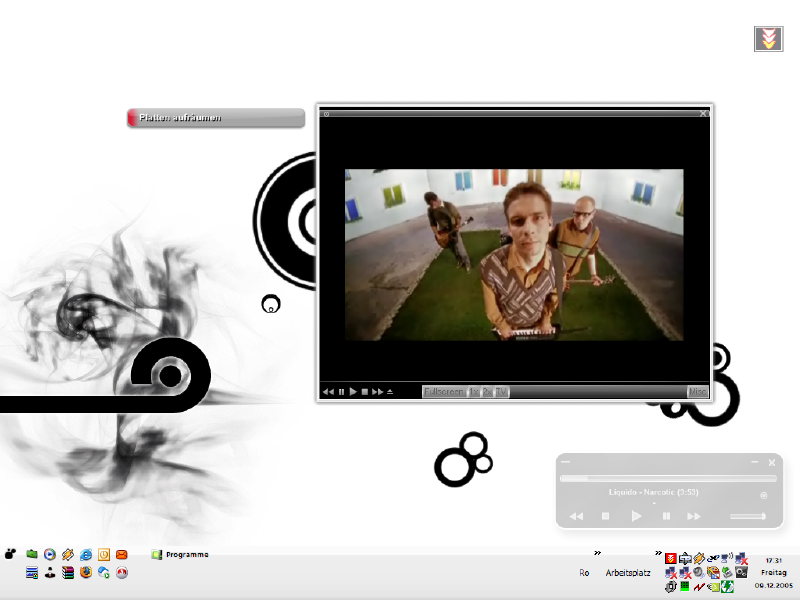Click the black figure quick launch icon
The image size is (800, 600).
click(x=49, y=572)
